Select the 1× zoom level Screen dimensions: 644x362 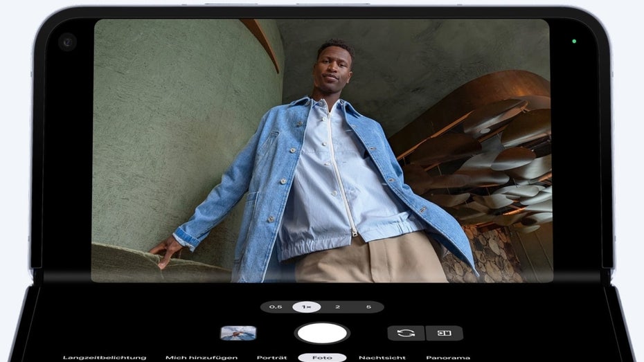(306, 307)
